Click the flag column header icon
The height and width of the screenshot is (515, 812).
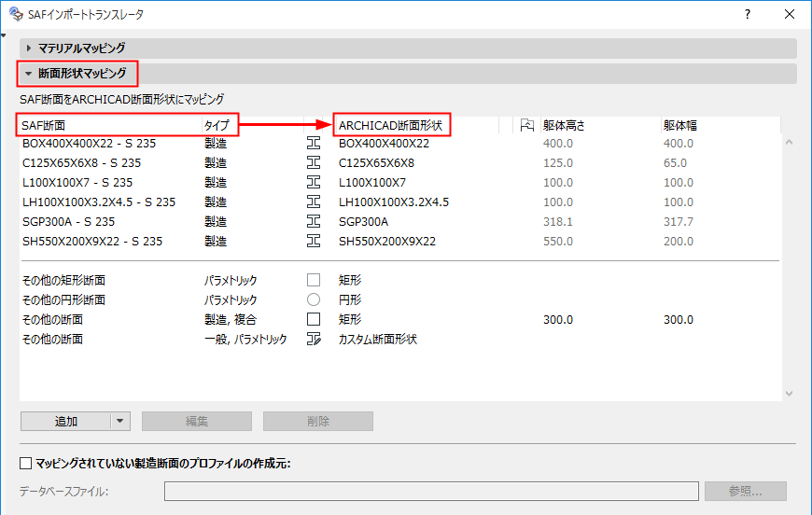(x=526, y=125)
